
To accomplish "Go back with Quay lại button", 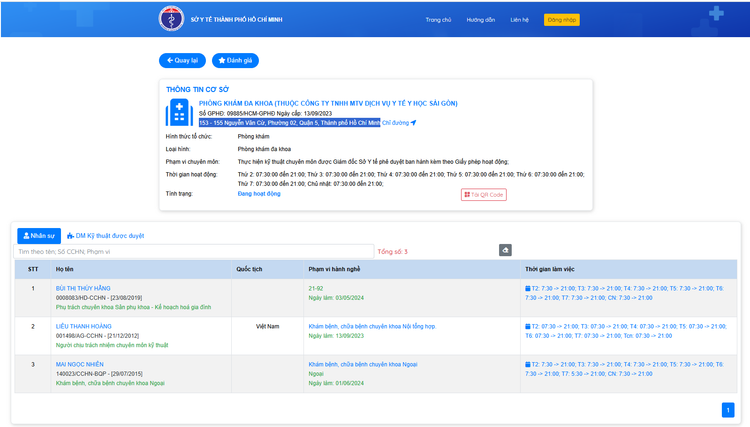I will [x=182, y=60].
